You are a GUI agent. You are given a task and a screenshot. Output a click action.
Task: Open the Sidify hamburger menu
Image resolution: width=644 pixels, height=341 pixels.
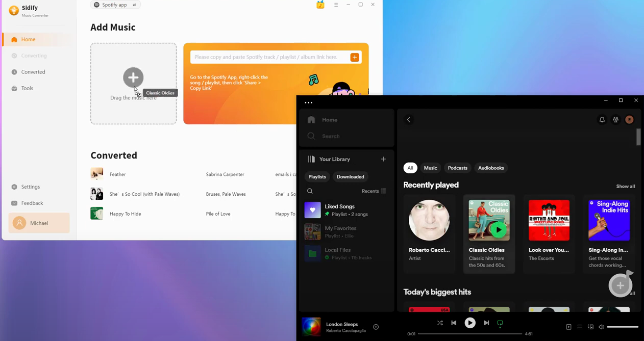point(336,5)
